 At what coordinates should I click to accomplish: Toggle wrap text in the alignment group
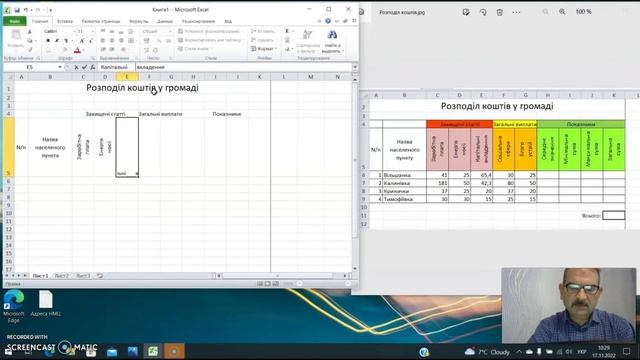pos(131,31)
